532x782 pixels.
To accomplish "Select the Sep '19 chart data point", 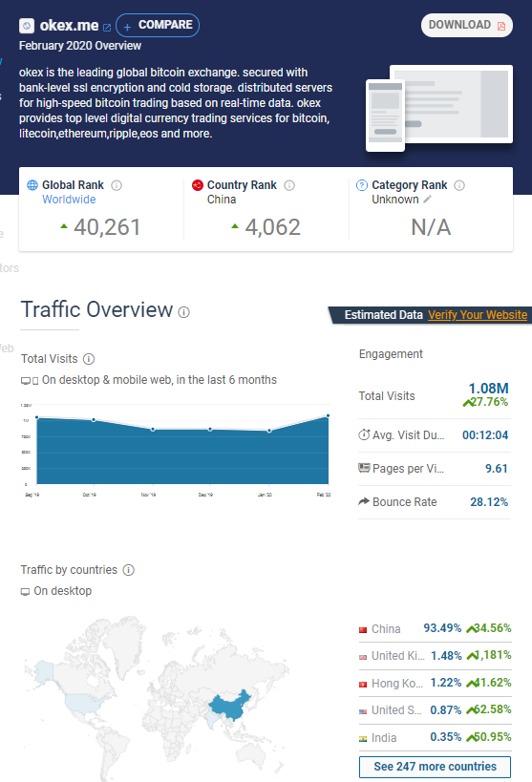I will (x=37, y=417).
